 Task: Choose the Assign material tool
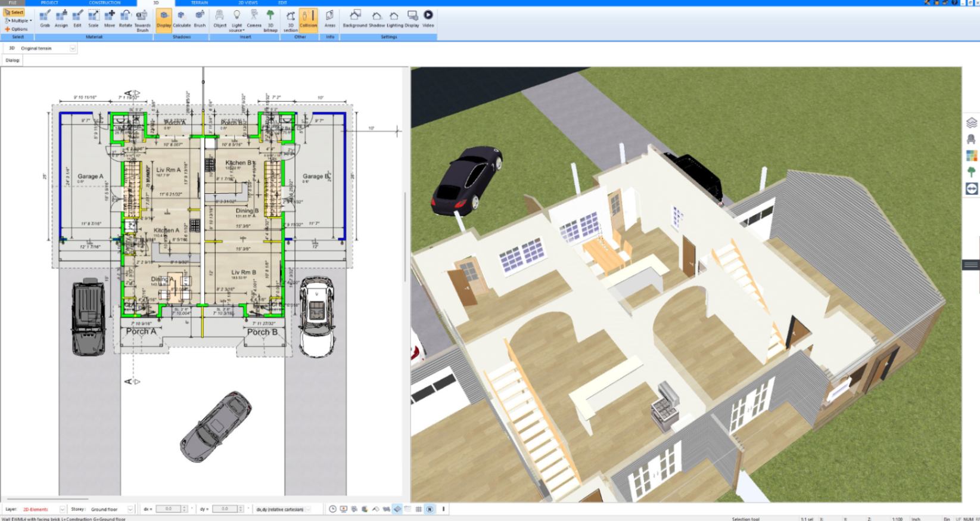pos(61,19)
